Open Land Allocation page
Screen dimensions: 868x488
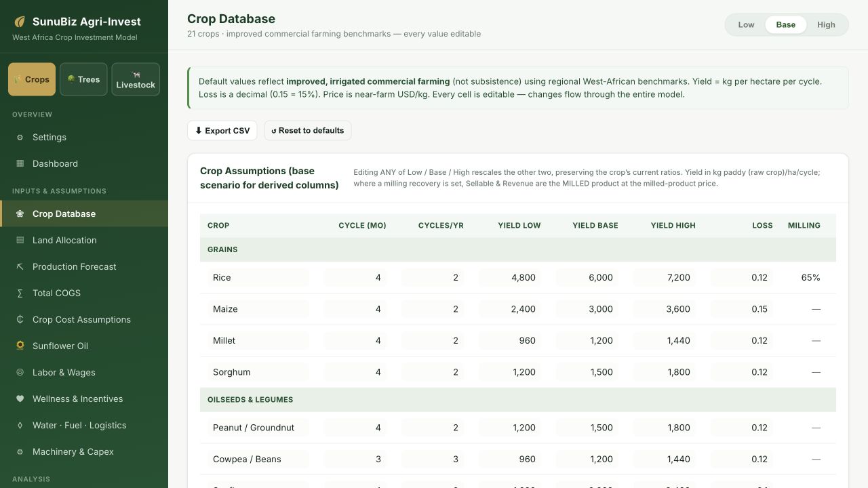(84, 241)
